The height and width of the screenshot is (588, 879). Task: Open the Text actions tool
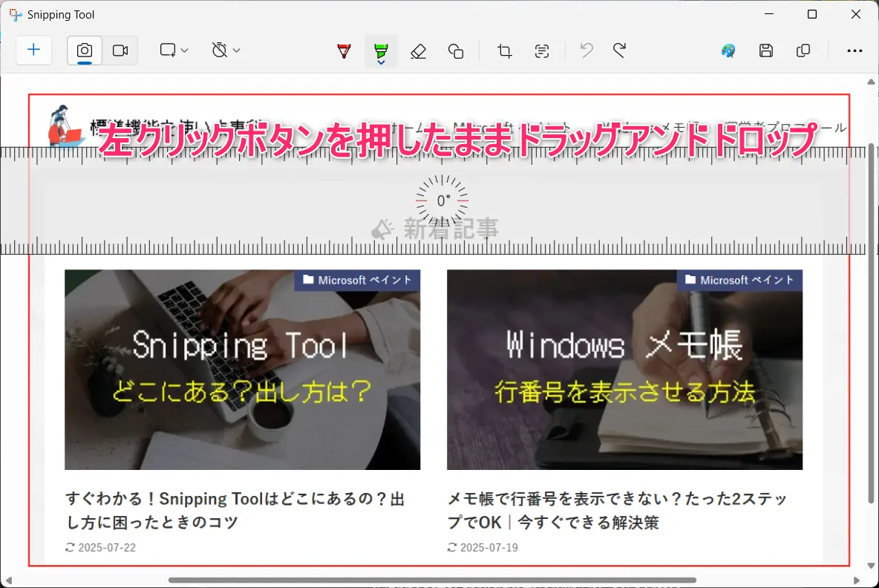[541, 51]
